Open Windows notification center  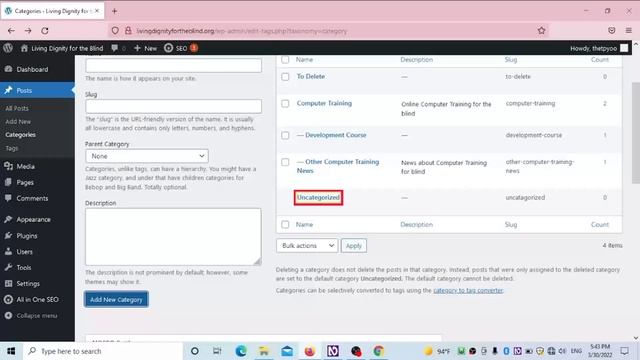click(x=624, y=351)
